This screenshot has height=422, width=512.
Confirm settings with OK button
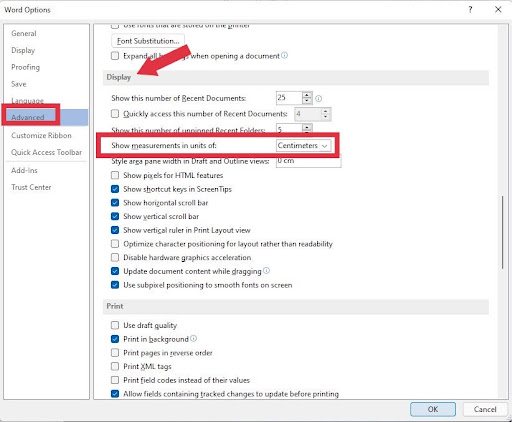pos(433,409)
